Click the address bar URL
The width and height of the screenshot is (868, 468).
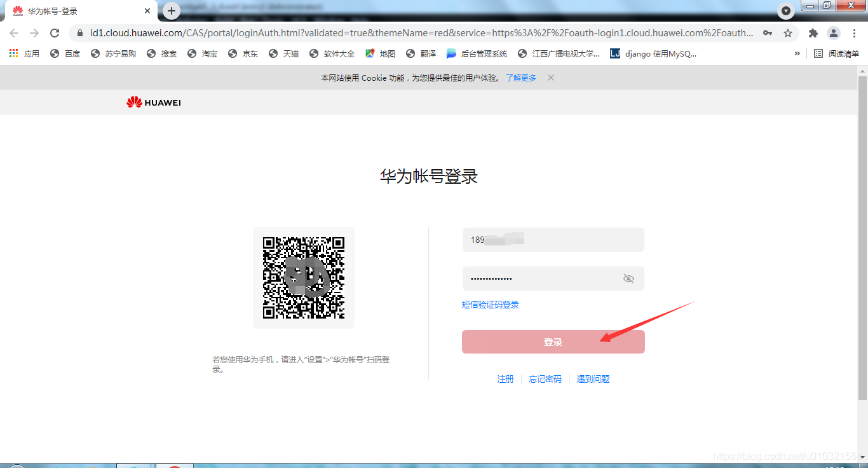(x=422, y=33)
